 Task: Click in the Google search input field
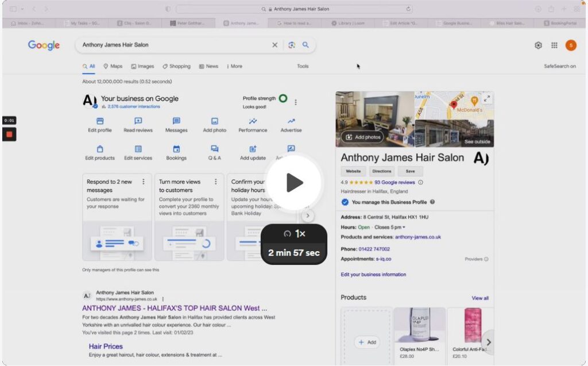[x=175, y=45]
